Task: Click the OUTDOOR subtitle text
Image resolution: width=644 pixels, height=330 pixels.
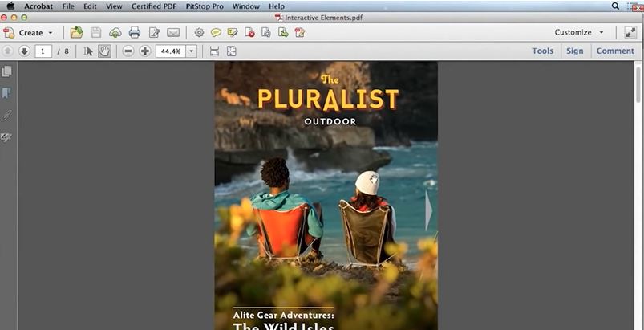Action: [330, 122]
